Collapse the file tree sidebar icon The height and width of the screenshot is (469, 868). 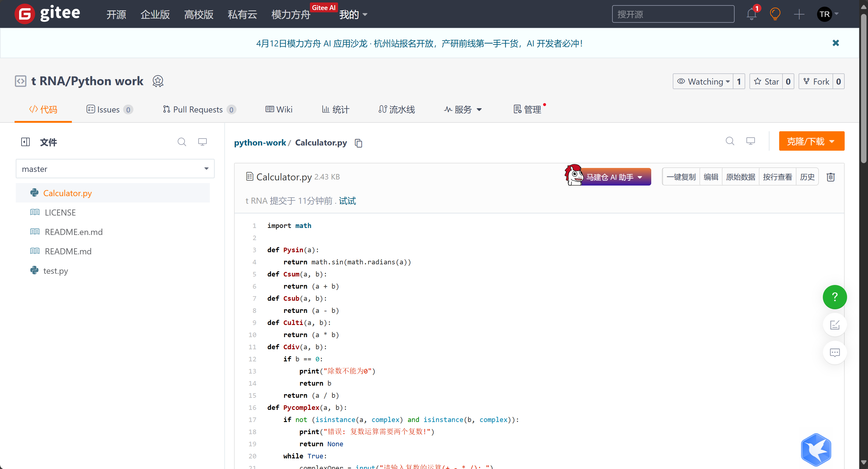tap(25, 142)
